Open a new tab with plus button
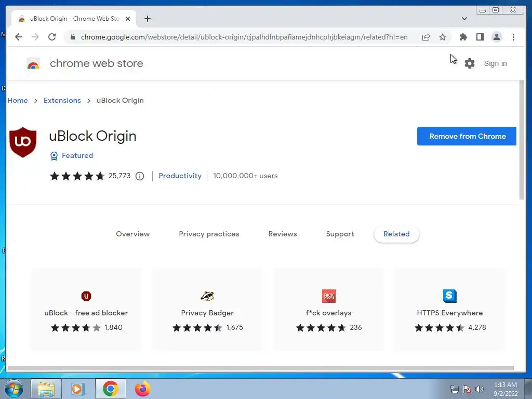This screenshot has width=532, height=399. click(147, 19)
